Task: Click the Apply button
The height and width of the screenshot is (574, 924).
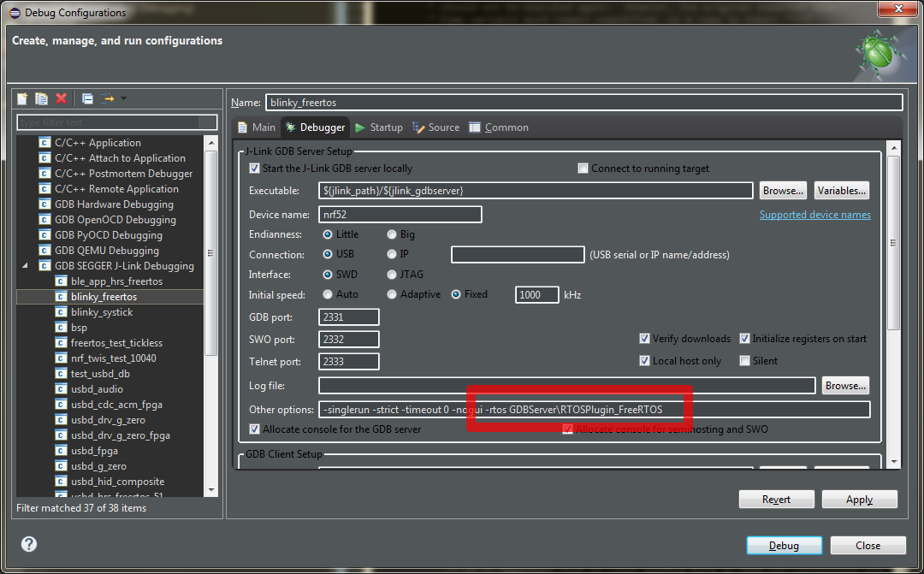Action: [859, 500]
